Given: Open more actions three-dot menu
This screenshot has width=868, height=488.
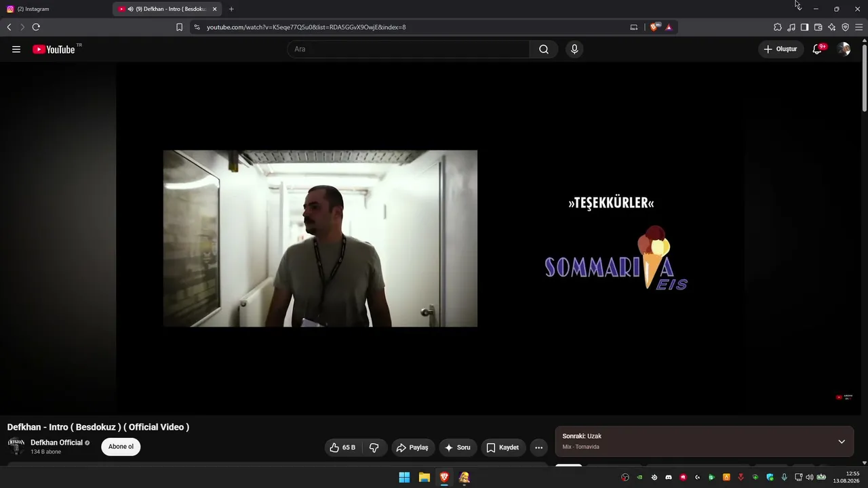Looking at the screenshot, I should (x=538, y=447).
